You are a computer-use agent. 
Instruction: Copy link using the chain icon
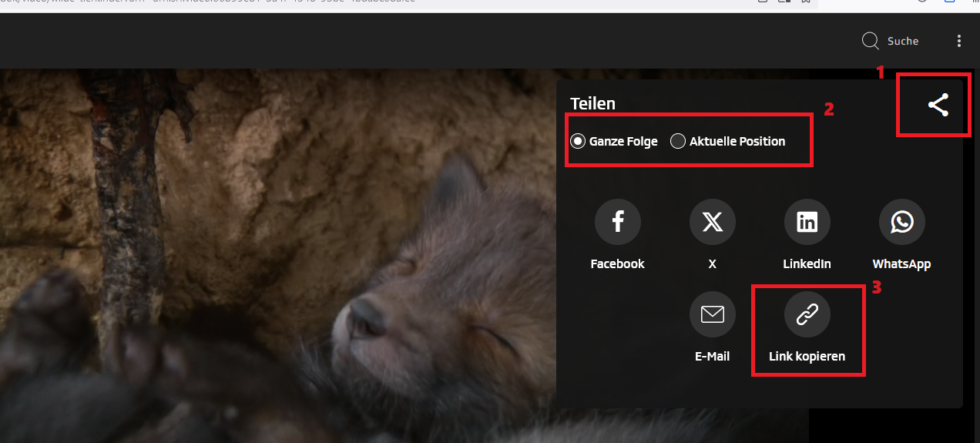tap(807, 314)
